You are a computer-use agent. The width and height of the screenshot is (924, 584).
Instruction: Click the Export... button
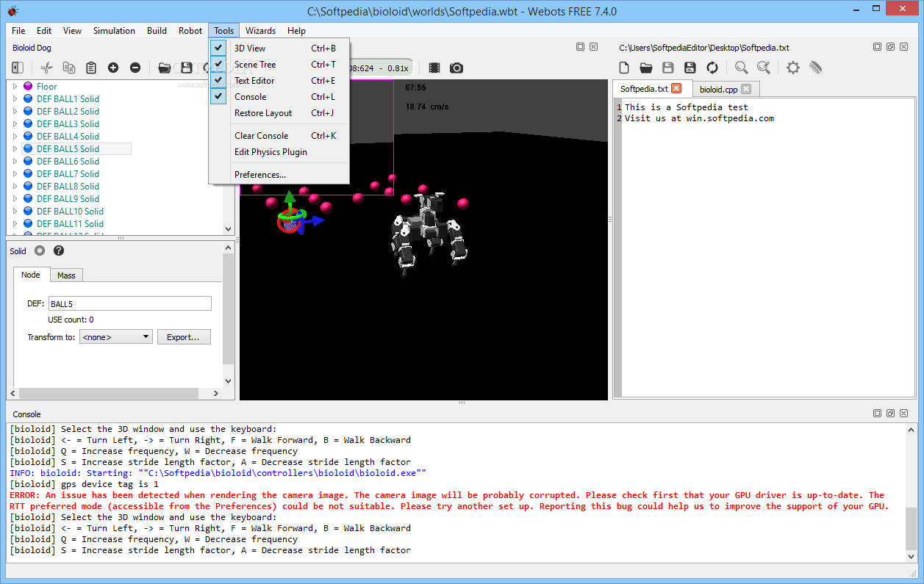[184, 337]
